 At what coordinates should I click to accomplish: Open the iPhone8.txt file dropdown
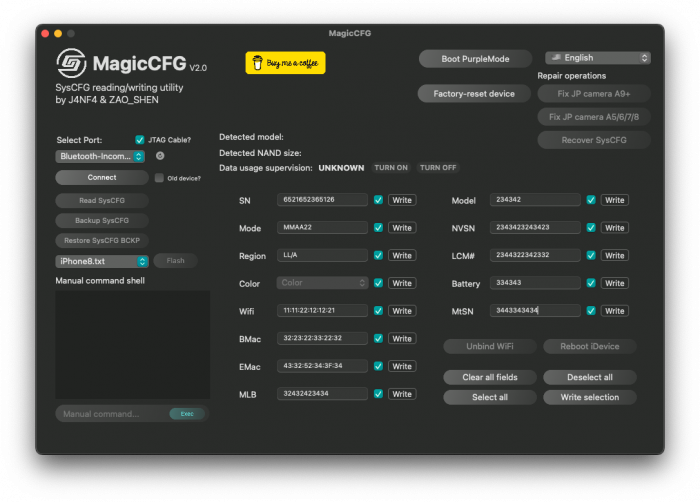click(102, 261)
